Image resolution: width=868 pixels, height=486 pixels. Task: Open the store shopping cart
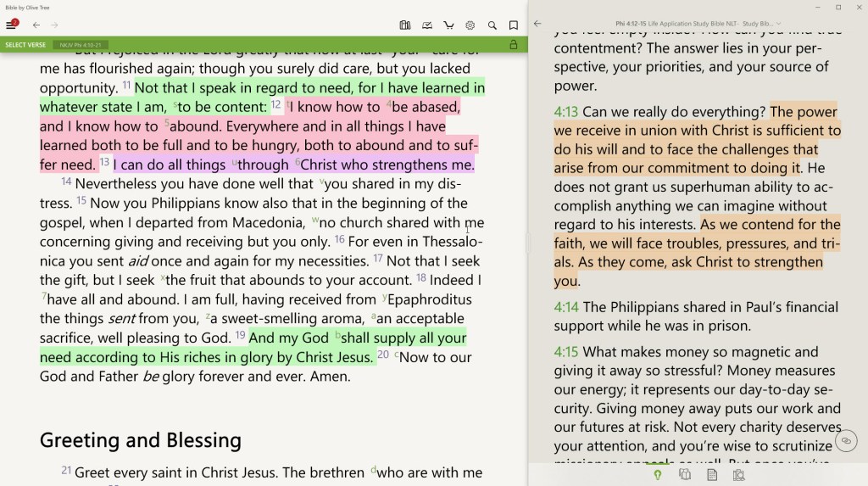click(x=448, y=25)
